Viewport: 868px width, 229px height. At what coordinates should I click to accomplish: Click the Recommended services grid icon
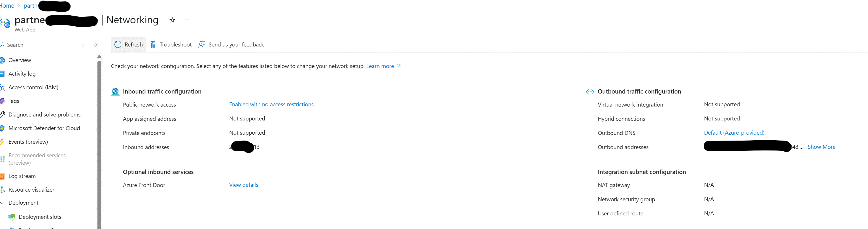tap(2, 159)
